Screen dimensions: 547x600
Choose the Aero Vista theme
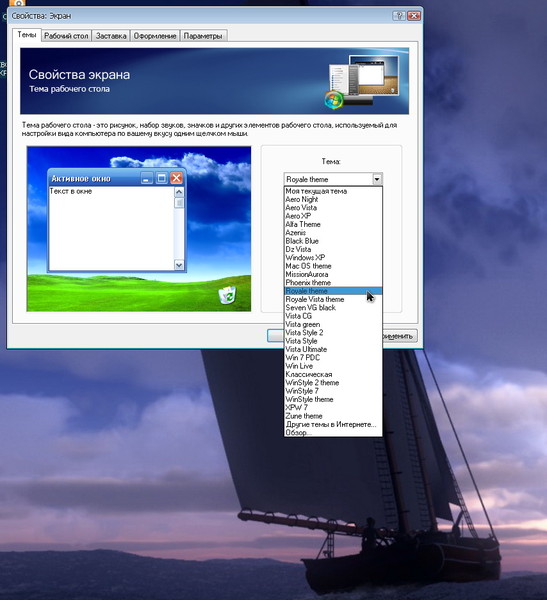[333, 208]
